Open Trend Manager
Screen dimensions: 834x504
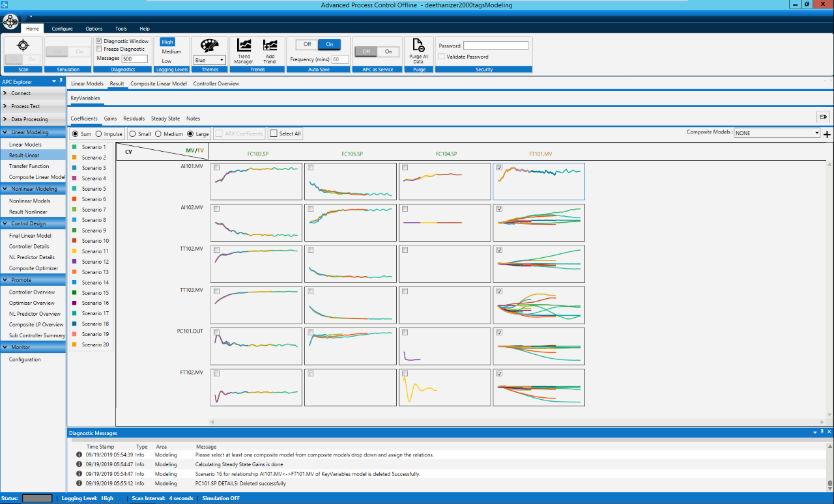click(x=244, y=46)
